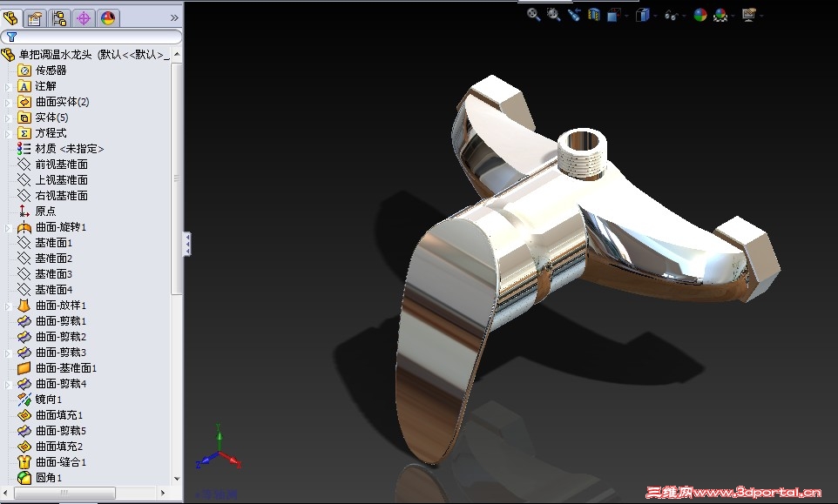Open dropdown arrow next to View Settings

click(x=761, y=16)
